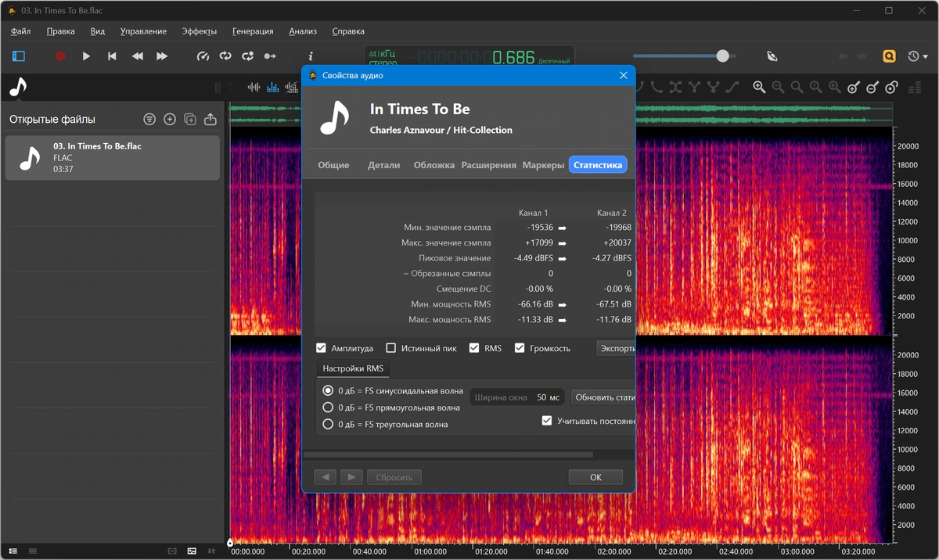This screenshot has width=939, height=560.
Task: Switch to the Детали tab
Action: (383, 165)
